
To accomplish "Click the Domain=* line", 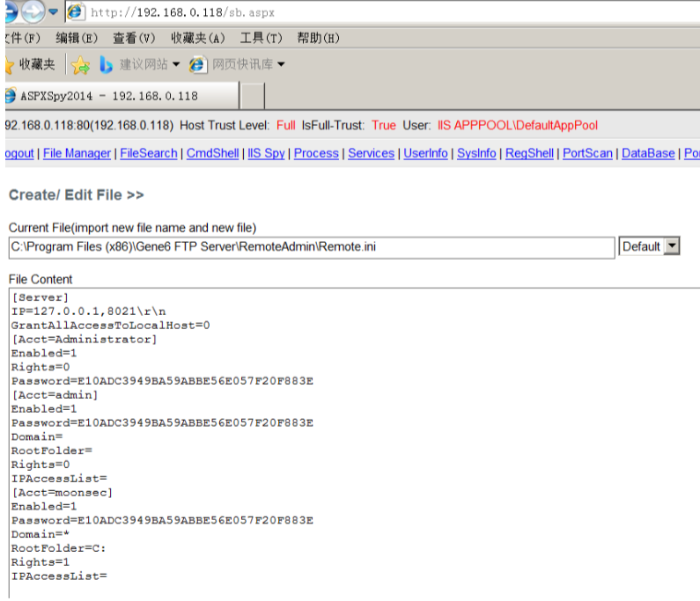I will point(41,534).
